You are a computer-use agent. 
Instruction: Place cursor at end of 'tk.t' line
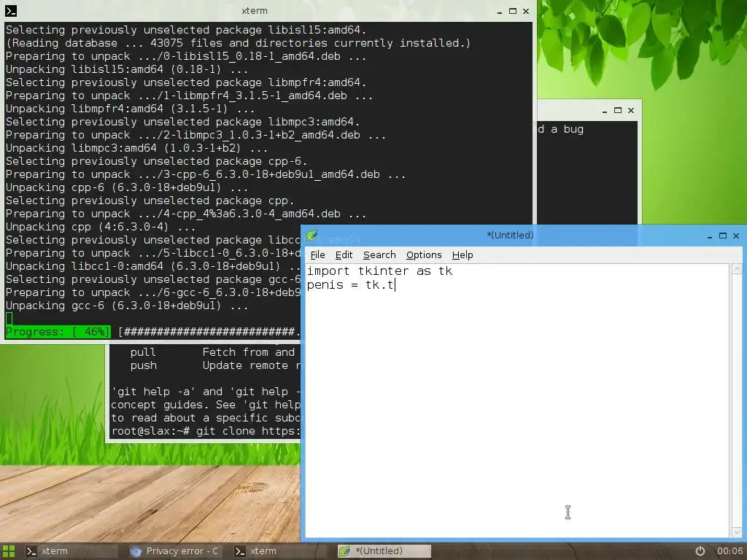click(395, 285)
